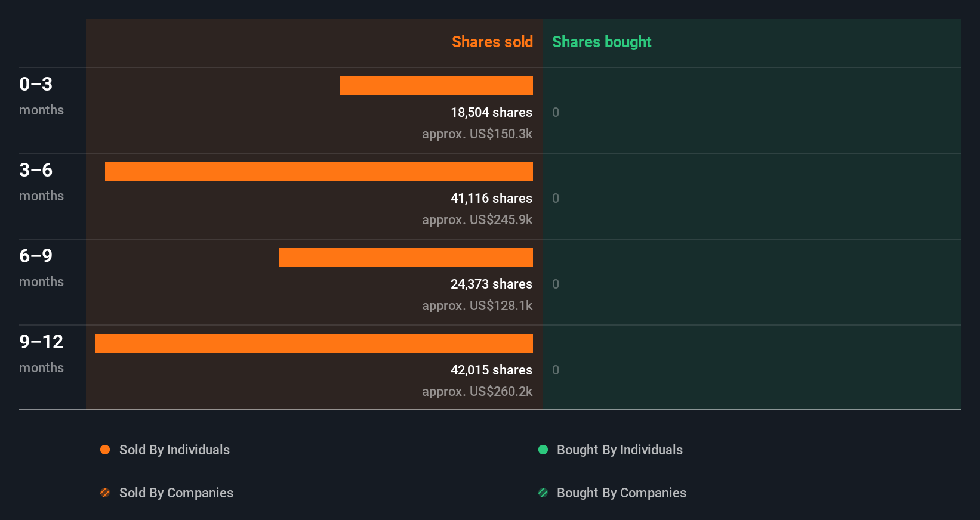Select the Shares sold column header
This screenshot has height=520, width=980.
(492, 42)
